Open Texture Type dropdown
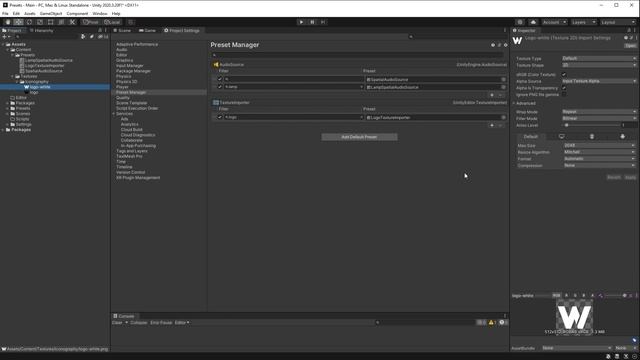This screenshot has height=360, width=640. [x=599, y=58]
